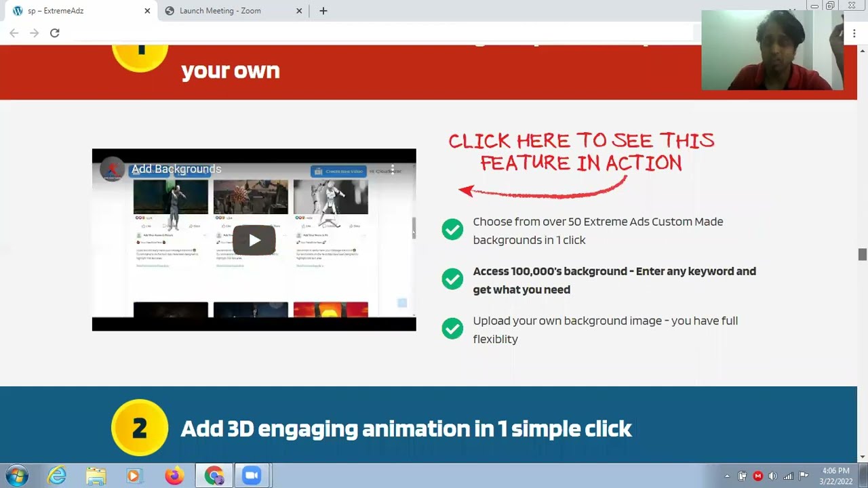The width and height of the screenshot is (868, 488).
Task: Click the channel avatar on the video
Action: [113, 169]
